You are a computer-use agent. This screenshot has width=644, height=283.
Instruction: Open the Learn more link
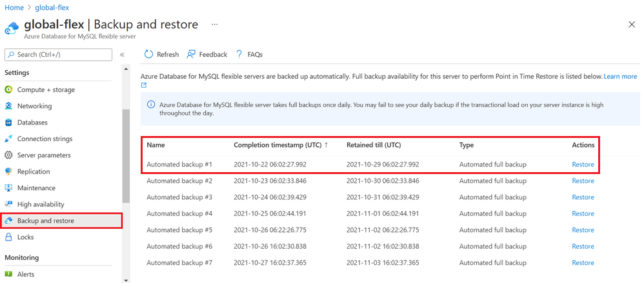point(620,76)
